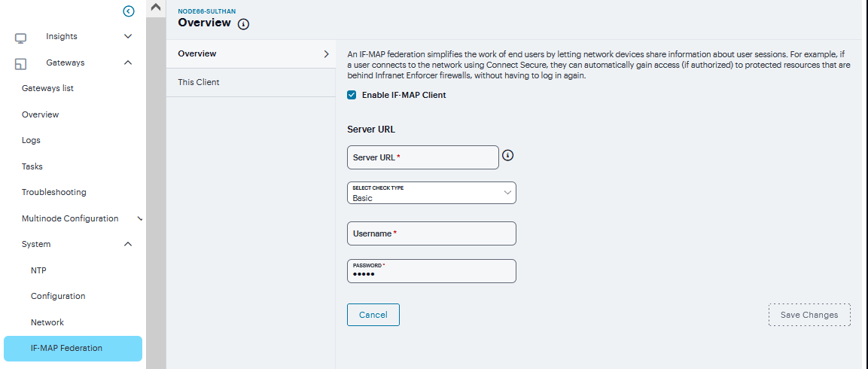Screen dimensions: 868x369
Task: Collapse the sidebar with the back arrow icon
Action: pyautogui.click(x=129, y=11)
